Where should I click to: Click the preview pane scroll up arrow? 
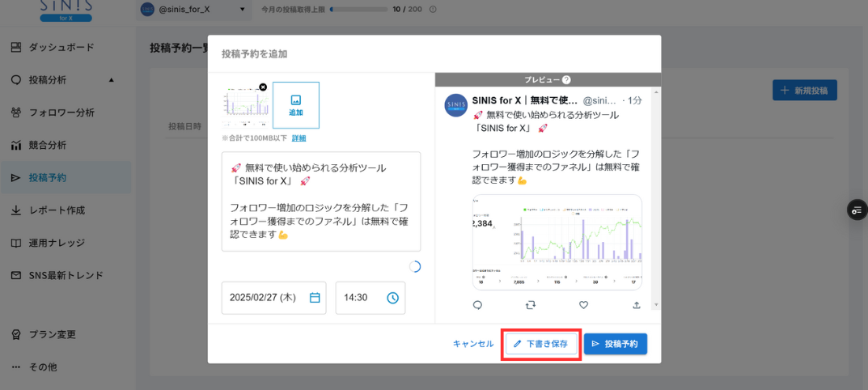(657, 91)
